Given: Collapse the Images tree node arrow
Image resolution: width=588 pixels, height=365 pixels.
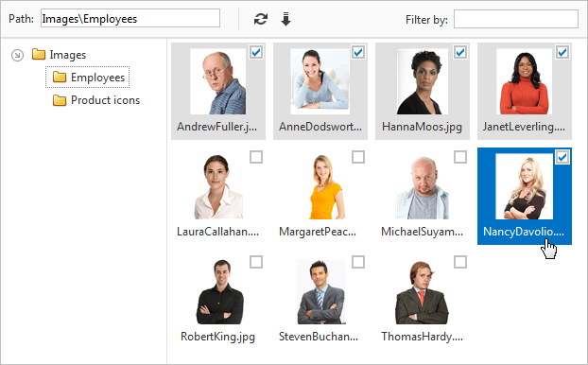Looking at the screenshot, I should [17, 55].
